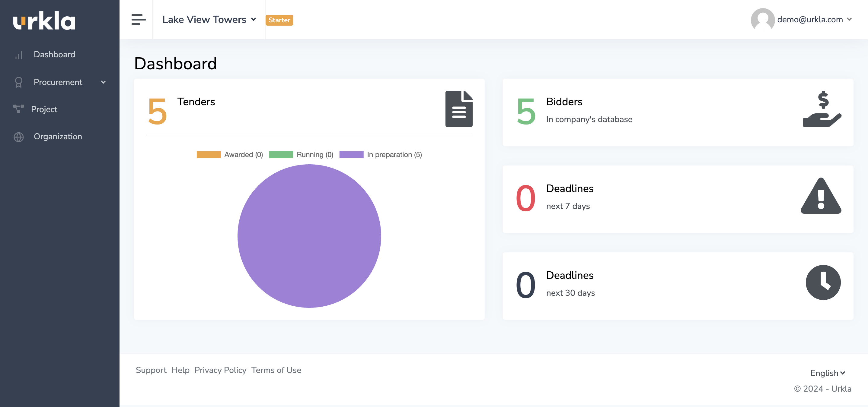This screenshot has height=407, width=868.
Task: Click the Organization globe icon
Action: pos(18,137)
